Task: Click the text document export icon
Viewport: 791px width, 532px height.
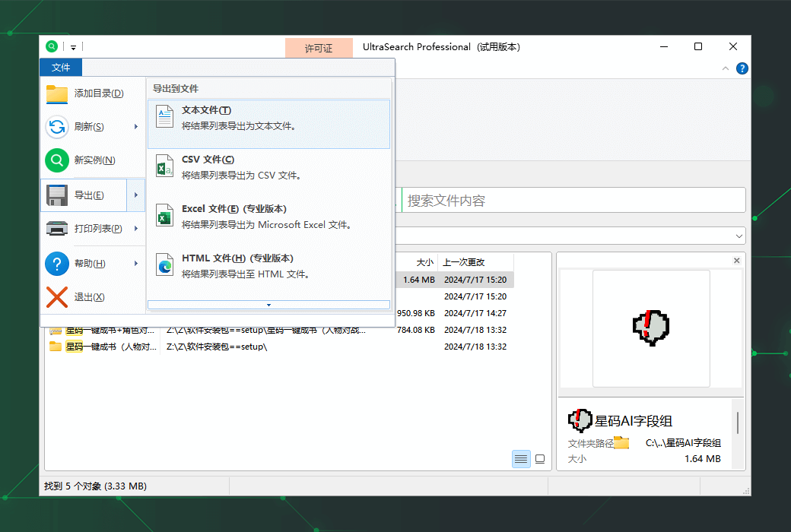Action: pyautogui.click(x=164, y=116)
